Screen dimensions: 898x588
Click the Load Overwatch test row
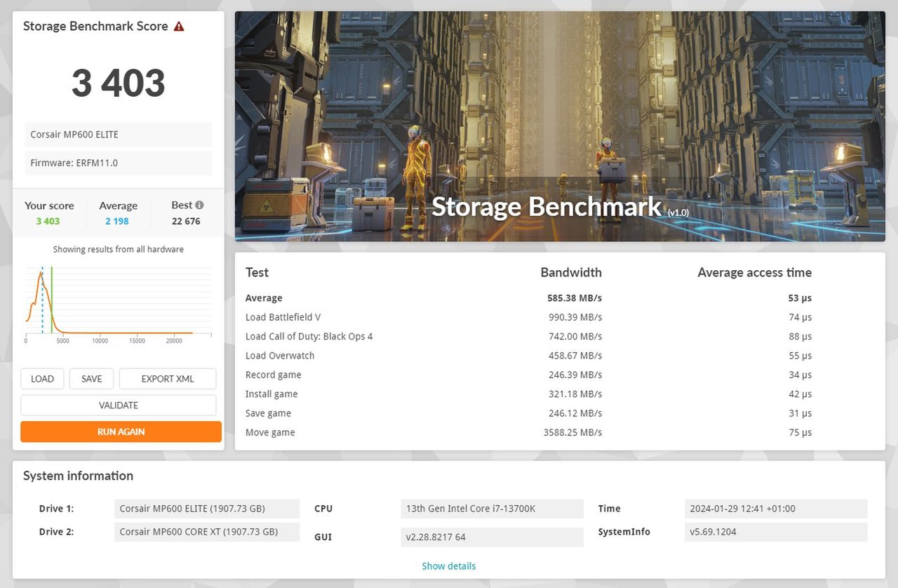[528, 356]
